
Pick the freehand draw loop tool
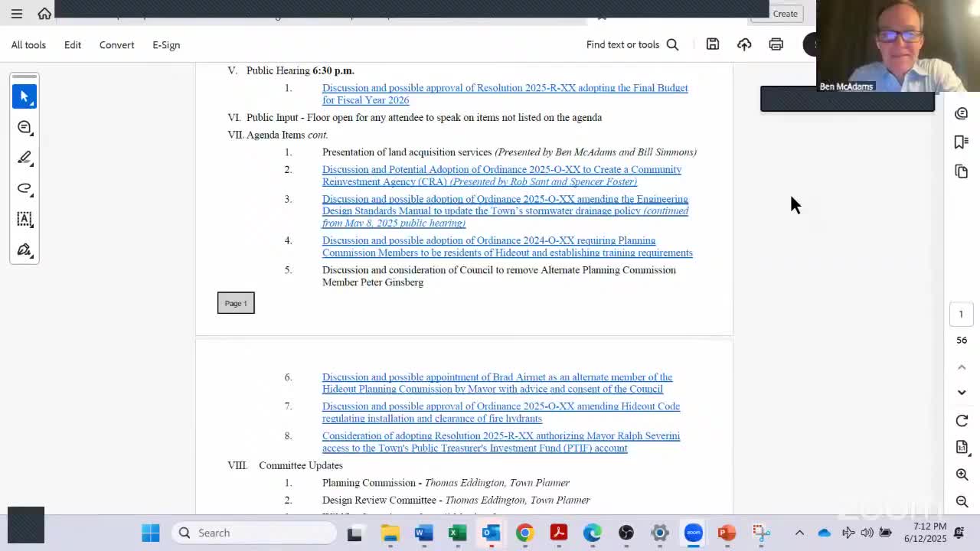point(24,188)
